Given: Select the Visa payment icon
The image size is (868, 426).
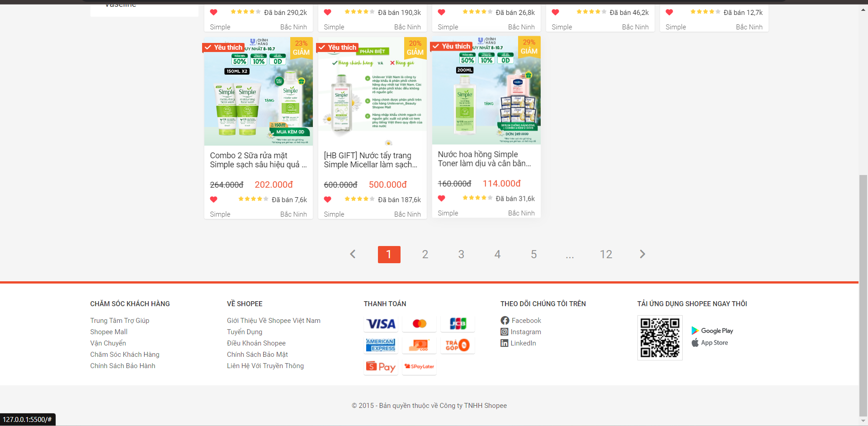Looking at the screenshot, I should click(x=380, y=324).
